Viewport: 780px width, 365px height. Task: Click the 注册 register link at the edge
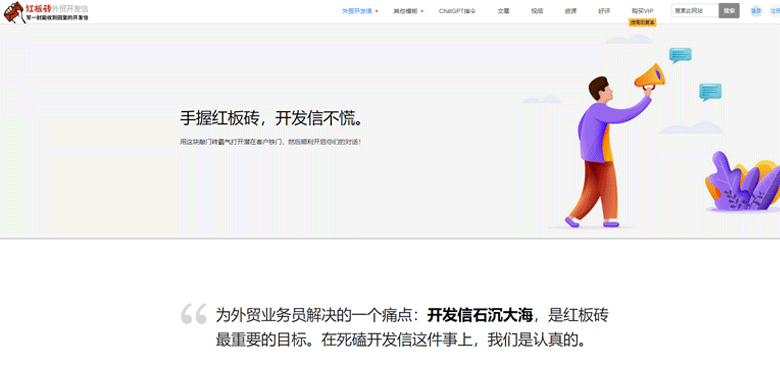point(775,11)
